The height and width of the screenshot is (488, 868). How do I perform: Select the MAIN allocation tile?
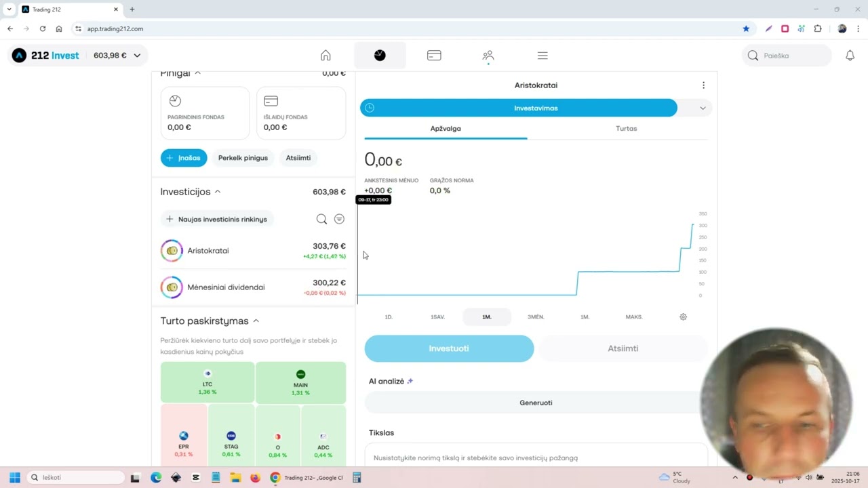tap(300, 382)
